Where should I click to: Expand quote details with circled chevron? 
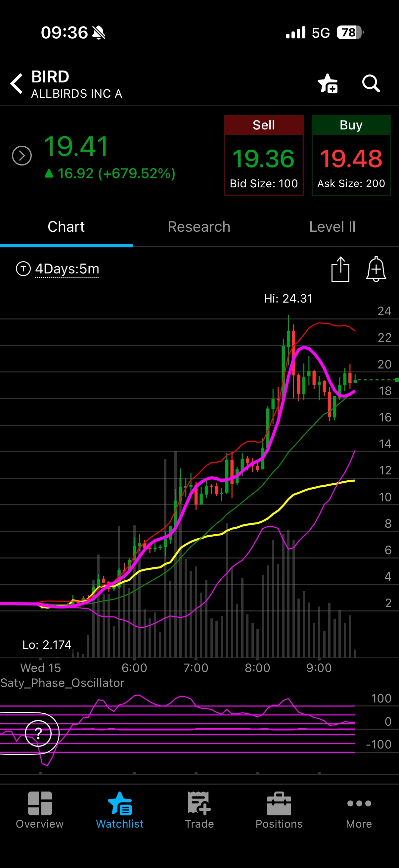(x=22, y=156)
